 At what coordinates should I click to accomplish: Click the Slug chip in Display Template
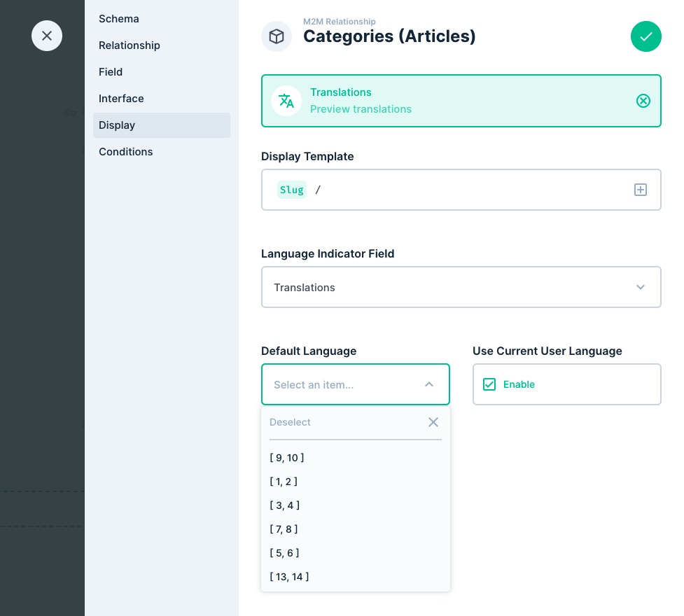click(291, 189)
